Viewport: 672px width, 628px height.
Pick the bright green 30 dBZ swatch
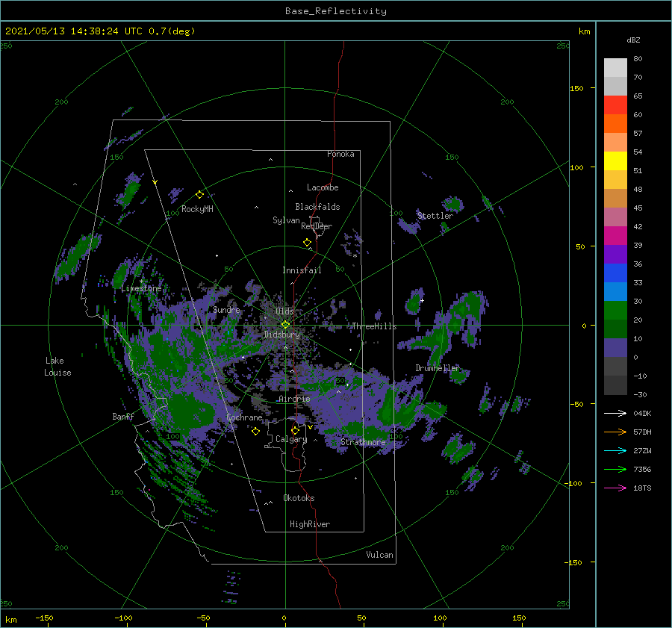(x=615, y=311)
